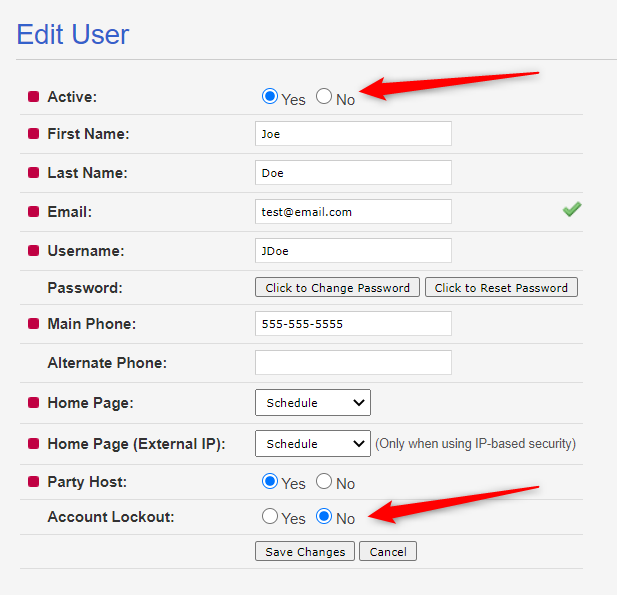The image size is (617, 595).
Task: Click the Main Phone field
Action: coord(353,323)
